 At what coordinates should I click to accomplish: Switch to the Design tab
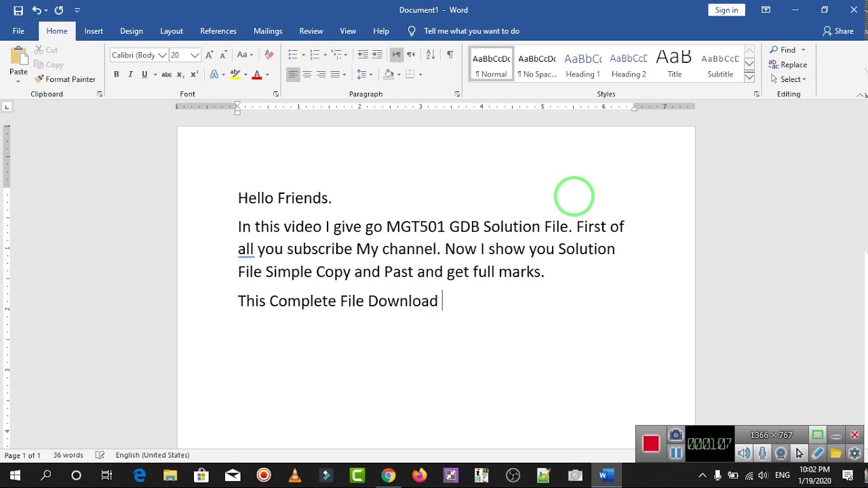(132, 31)
